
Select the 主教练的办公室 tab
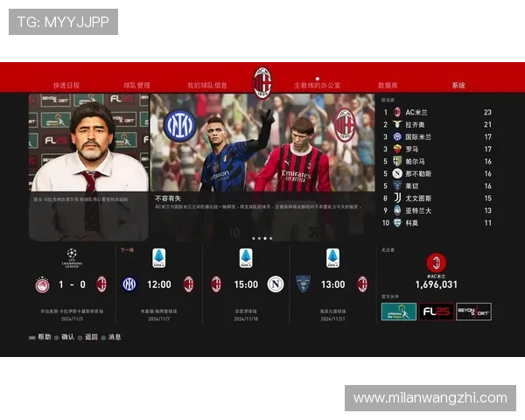pos(317,86)
